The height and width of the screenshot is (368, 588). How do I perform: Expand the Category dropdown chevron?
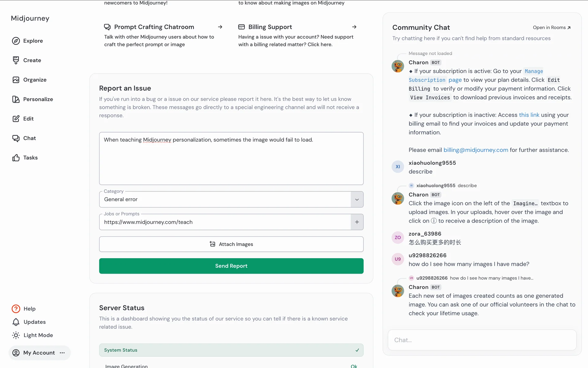click(x=357, y=199)
